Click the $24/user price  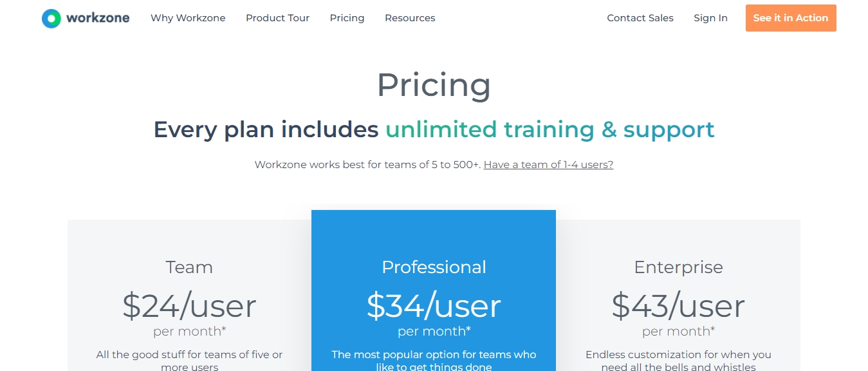click(189, 305)
